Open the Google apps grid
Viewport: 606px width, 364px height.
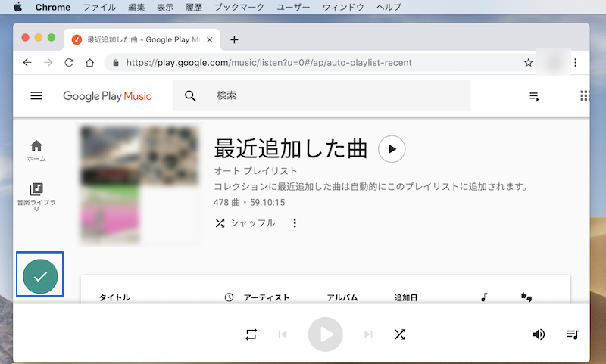[x=585, y=96]
